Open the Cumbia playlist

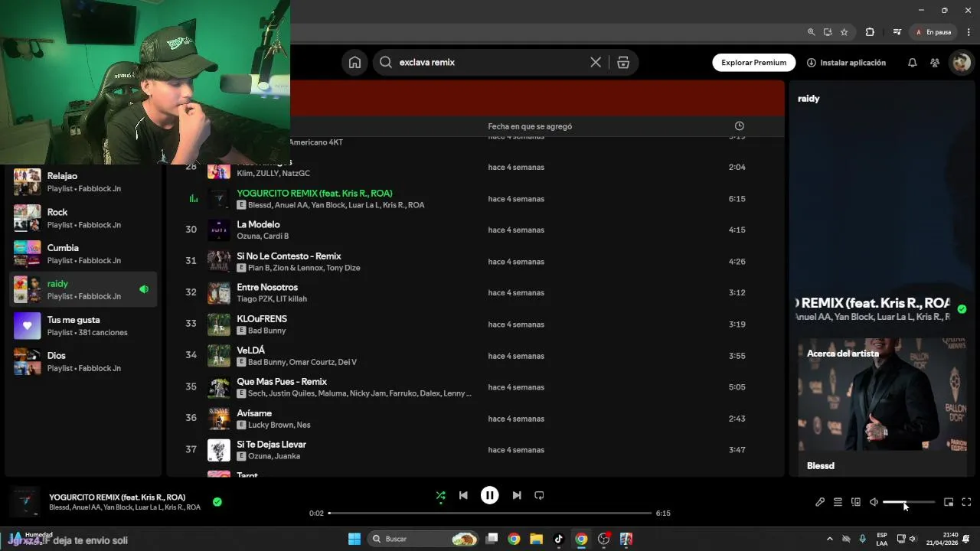(x=83, y=254)
